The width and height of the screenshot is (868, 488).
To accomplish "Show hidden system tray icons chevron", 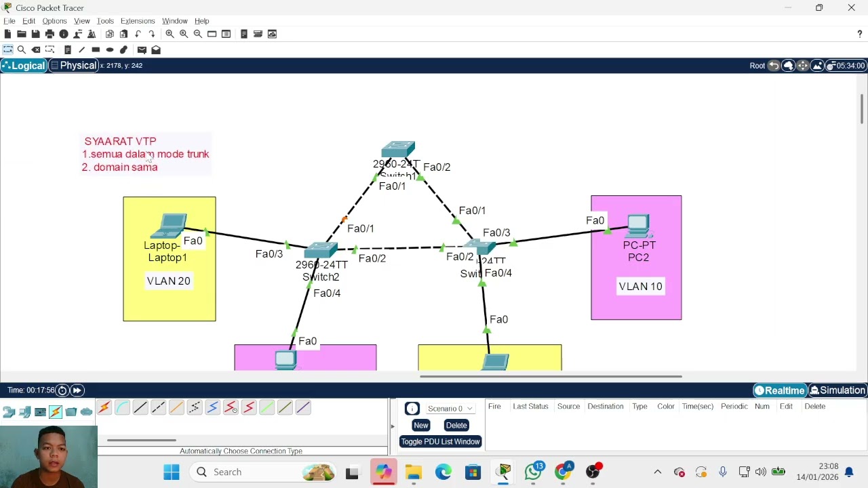I will (657, 472).
